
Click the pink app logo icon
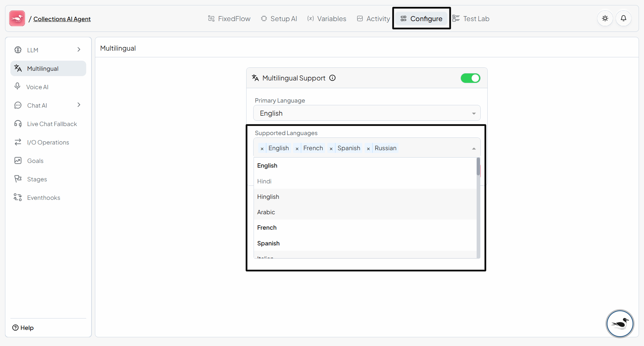click(17, 18)
